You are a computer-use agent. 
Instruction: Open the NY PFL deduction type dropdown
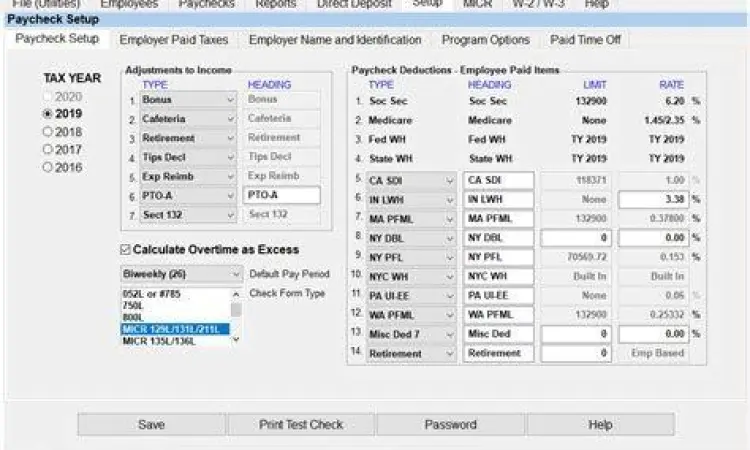tap(411, 257)
